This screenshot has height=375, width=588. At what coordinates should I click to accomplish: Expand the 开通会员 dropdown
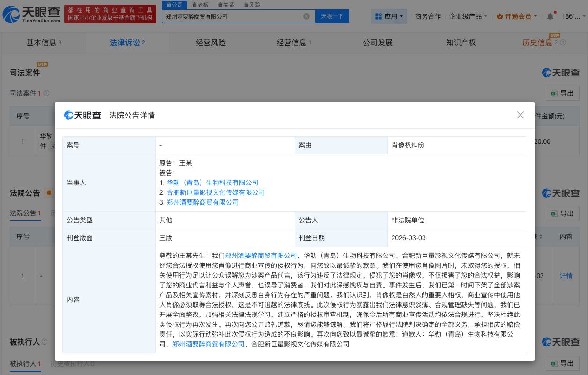pos(516,16)
